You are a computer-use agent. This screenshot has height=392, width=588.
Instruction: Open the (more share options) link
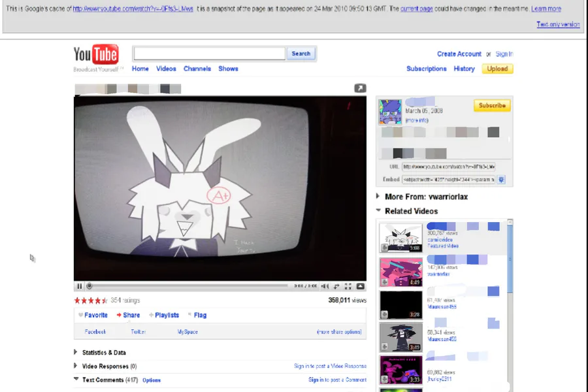(x=339, y=332)
